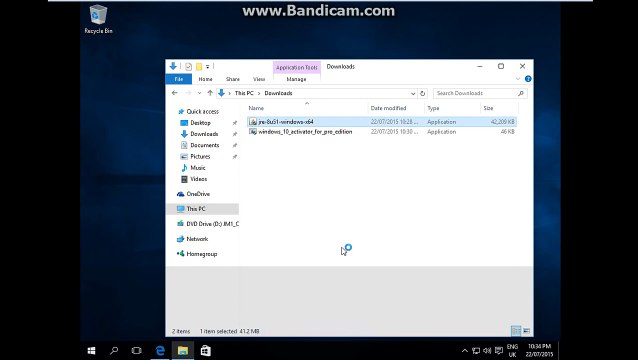638x360 pixels.
Task: Open DVD Drive (D:) in navigation pane
Action: click(212, 224)
